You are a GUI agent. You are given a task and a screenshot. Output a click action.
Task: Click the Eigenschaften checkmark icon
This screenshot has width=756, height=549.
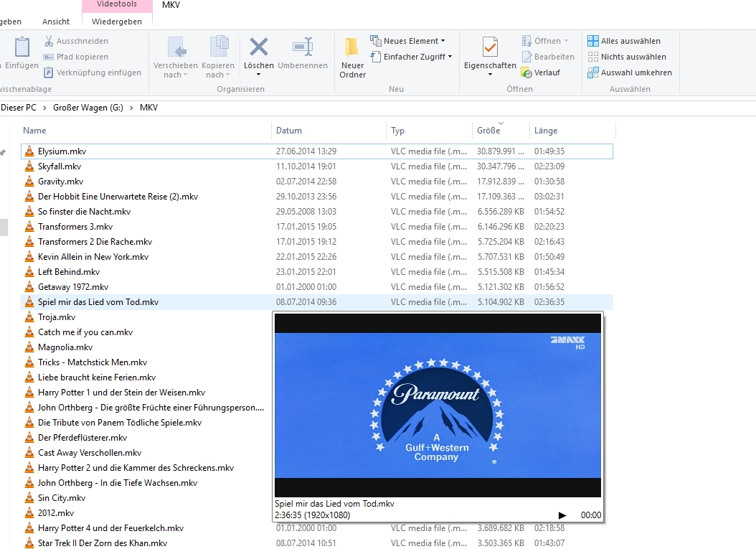pyautogui.click(x=490, y=47)
